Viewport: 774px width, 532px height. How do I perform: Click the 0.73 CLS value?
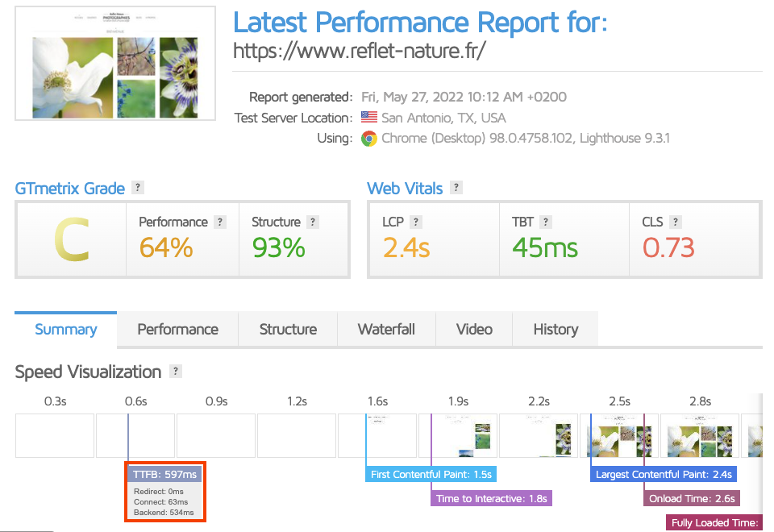click(x=668, y=247)
